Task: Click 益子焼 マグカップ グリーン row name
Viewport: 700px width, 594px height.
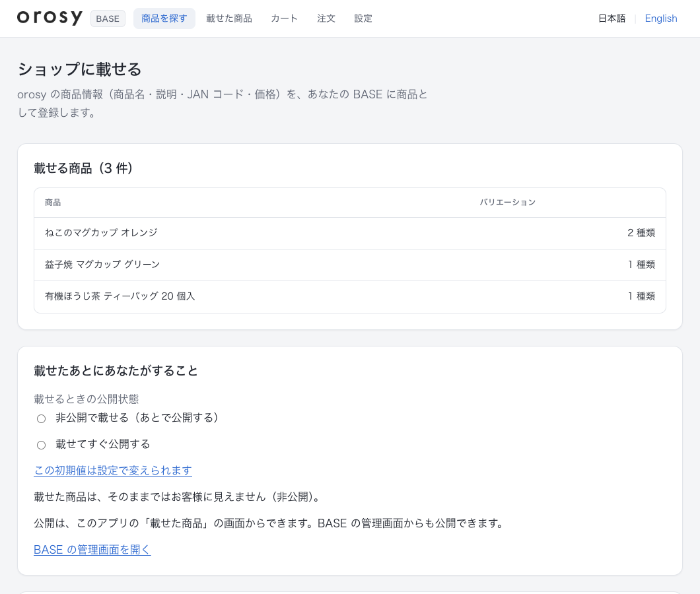Action: 102,264
